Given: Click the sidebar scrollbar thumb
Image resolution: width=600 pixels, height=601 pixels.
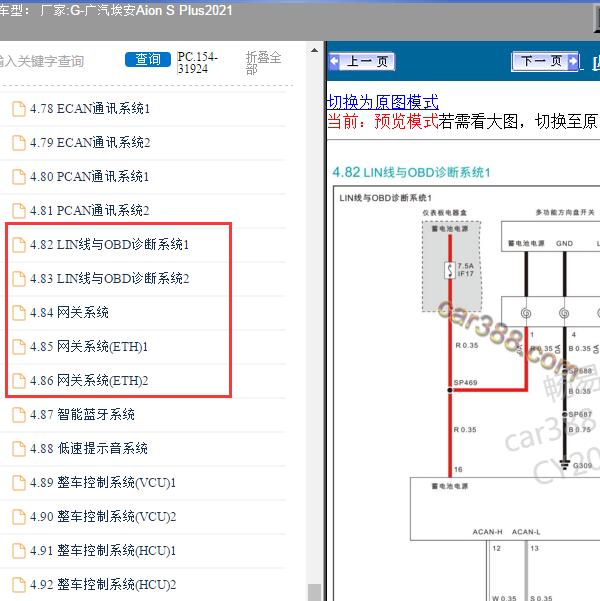Looking at the screenshot, I should click(314, 592).
